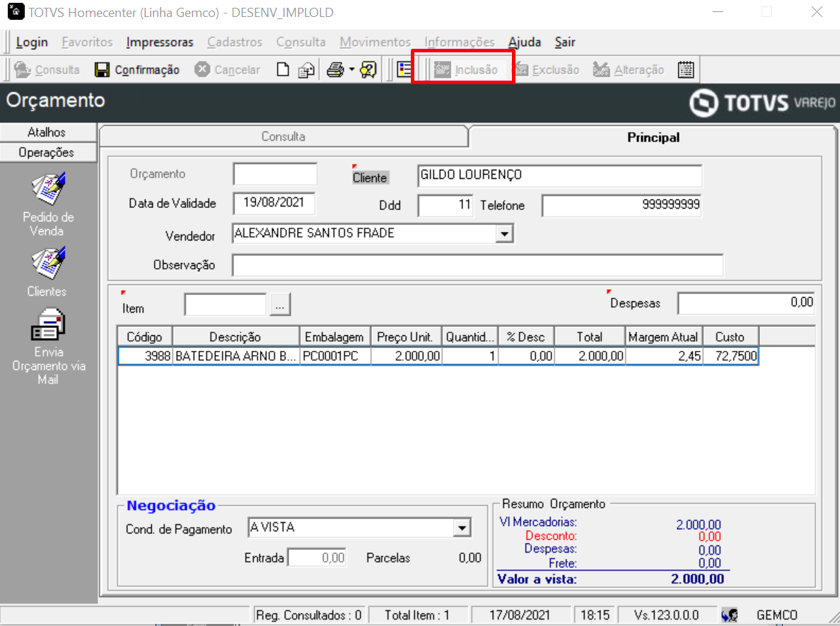Click the TOTVS Varejo logo

pyautogui.click(x=762, y=103)
